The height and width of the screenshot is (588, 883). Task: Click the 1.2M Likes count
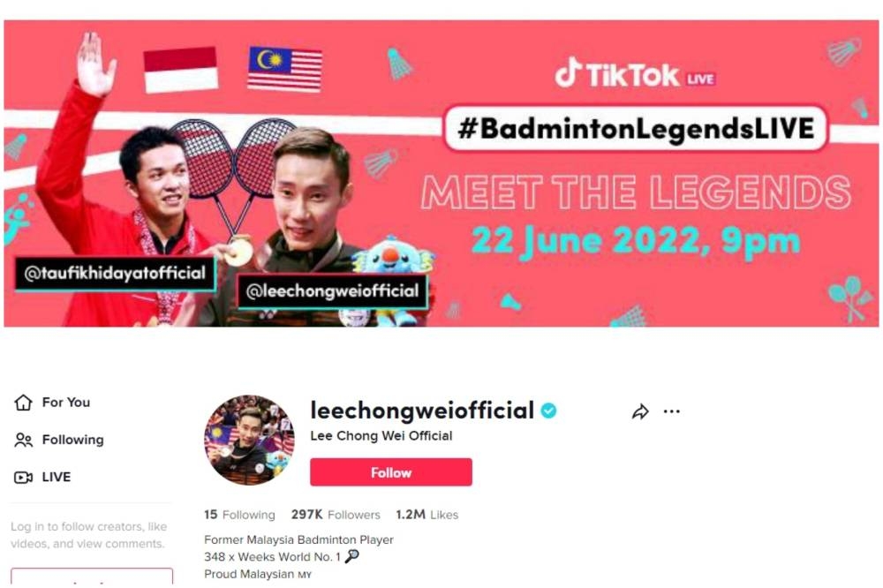[x=426, y=514]
